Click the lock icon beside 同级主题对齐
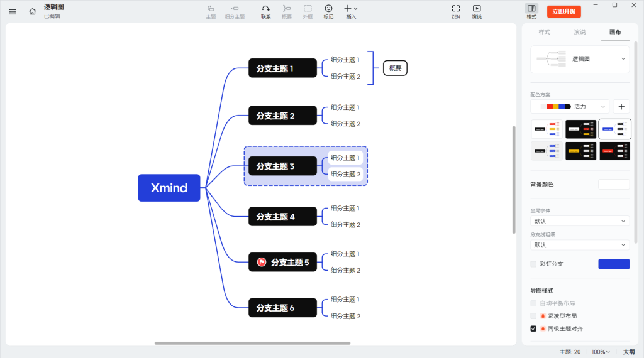Screen dimensions: 644x358 (x=543, y=328)
